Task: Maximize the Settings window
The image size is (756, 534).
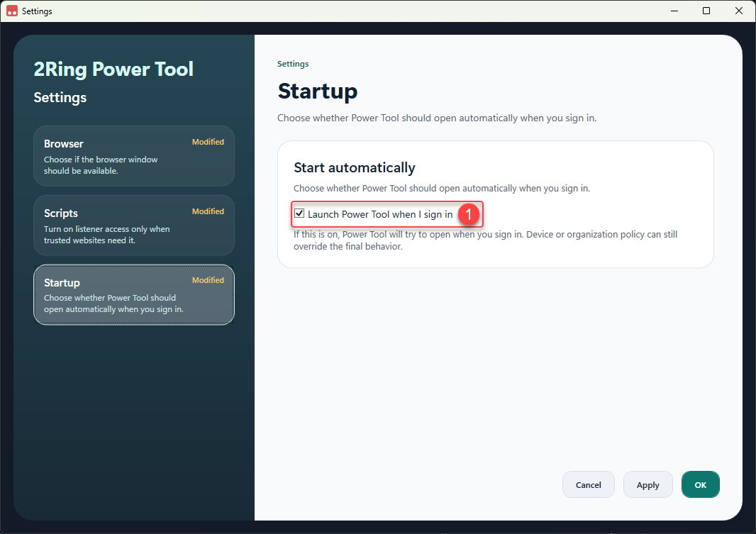Action: point(706,11)
